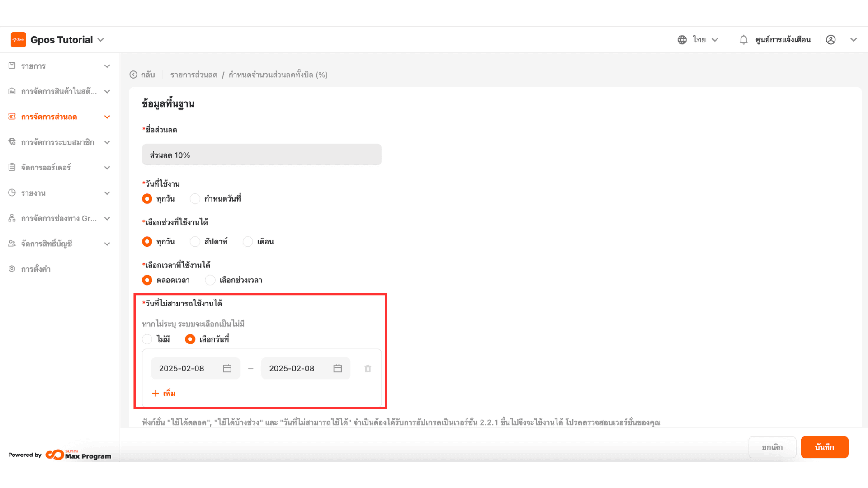
Task: Click the กลับ back arrow icon
Action: click(133, 75)
